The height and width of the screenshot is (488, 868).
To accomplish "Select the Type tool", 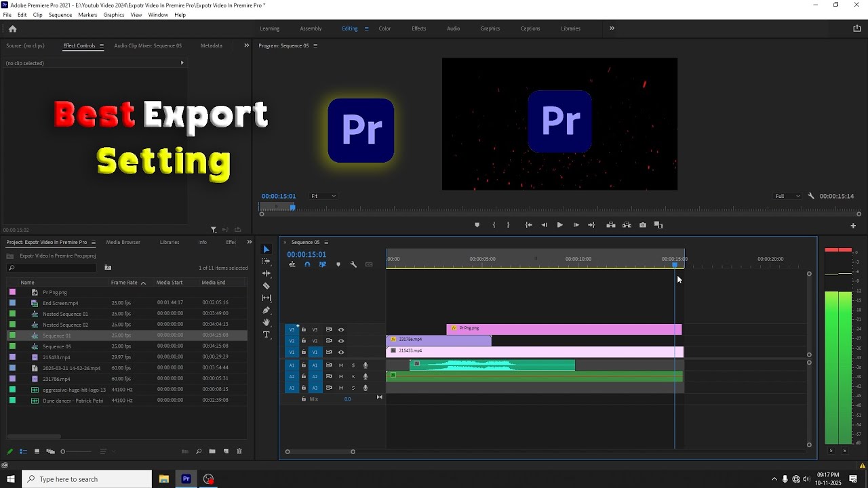I will [x=266, y=334].
